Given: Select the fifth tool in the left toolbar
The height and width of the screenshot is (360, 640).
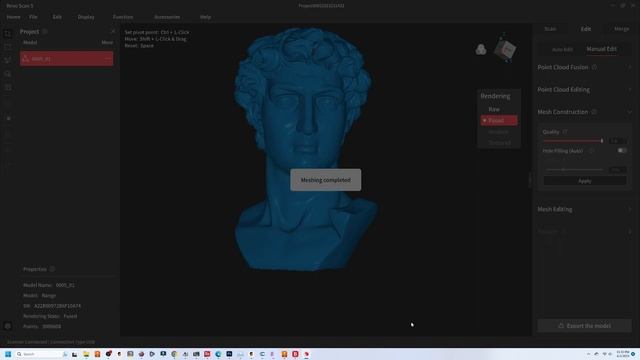Looking at the screenshot, I should click(x=7, y=87).
